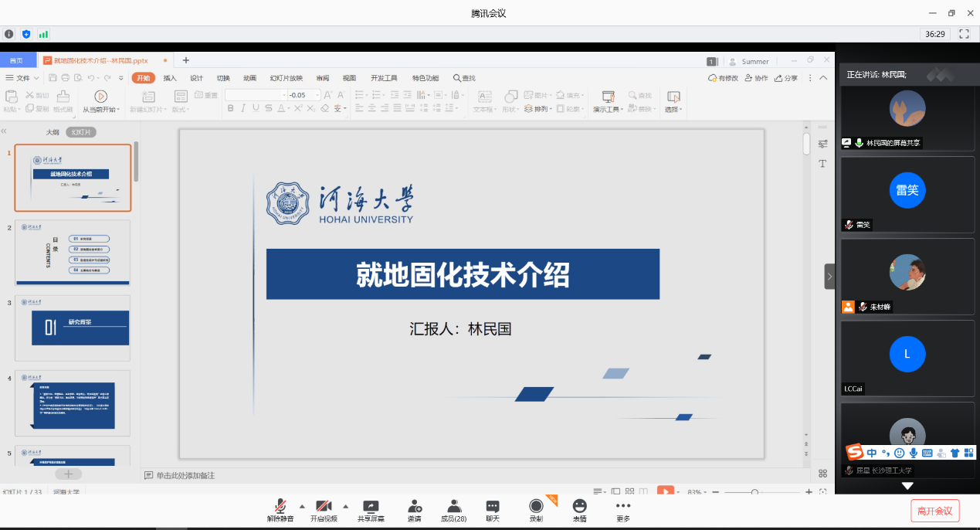Collapse the participant video sidebar arrow
Screen dimensions: 980x530
click(829, 276)
